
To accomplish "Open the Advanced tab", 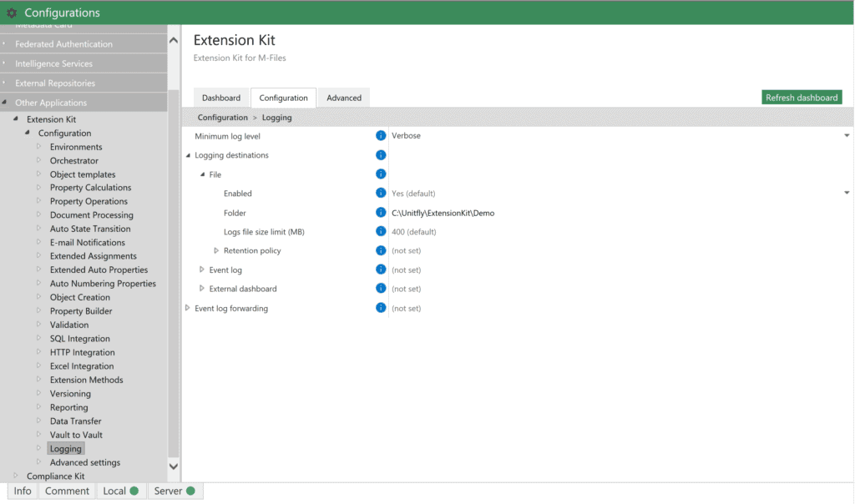I will (343, 98).
